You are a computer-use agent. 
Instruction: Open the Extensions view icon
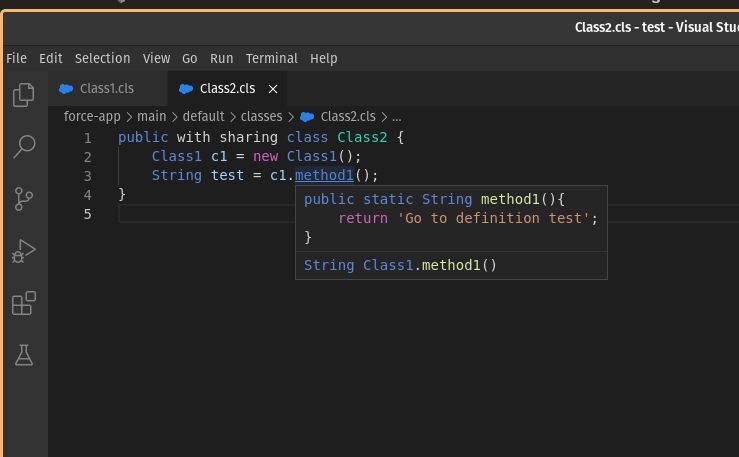24,303
